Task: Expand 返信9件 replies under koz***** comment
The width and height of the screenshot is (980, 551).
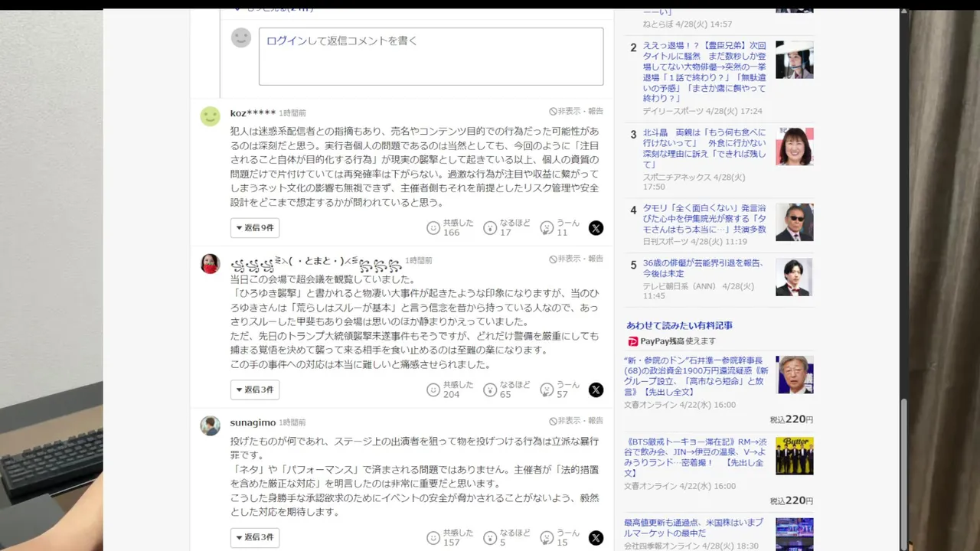Action: [255, 228]
